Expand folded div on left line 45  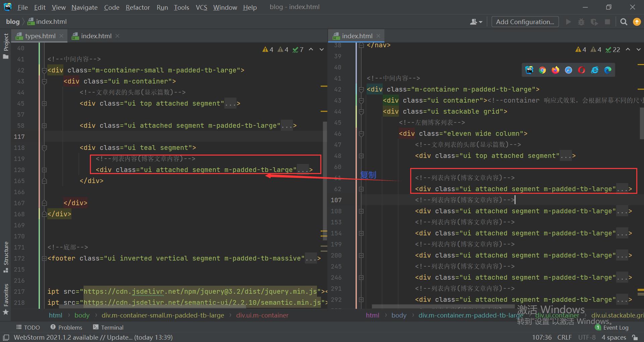point(44,104)
